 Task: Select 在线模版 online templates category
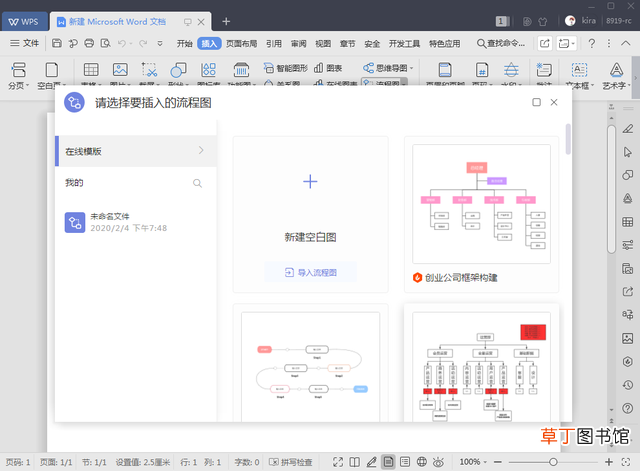pyautogui.click(x=136, y=151)
